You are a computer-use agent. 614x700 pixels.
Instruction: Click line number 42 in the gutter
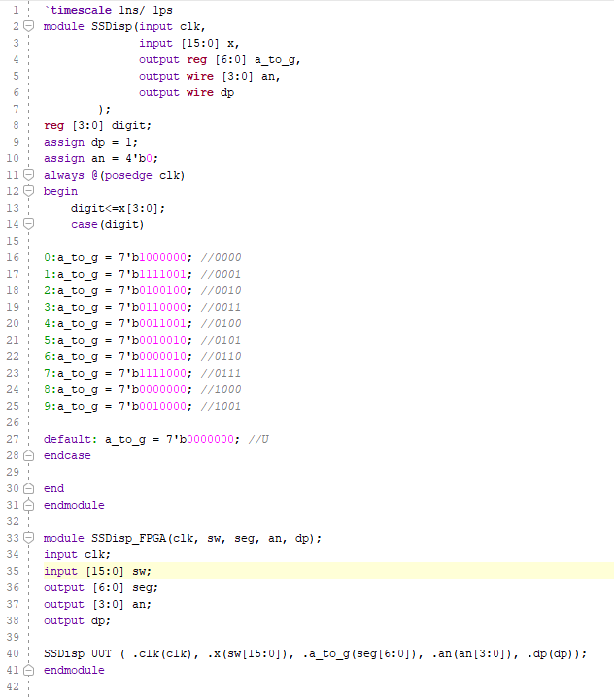coord(13,686)
